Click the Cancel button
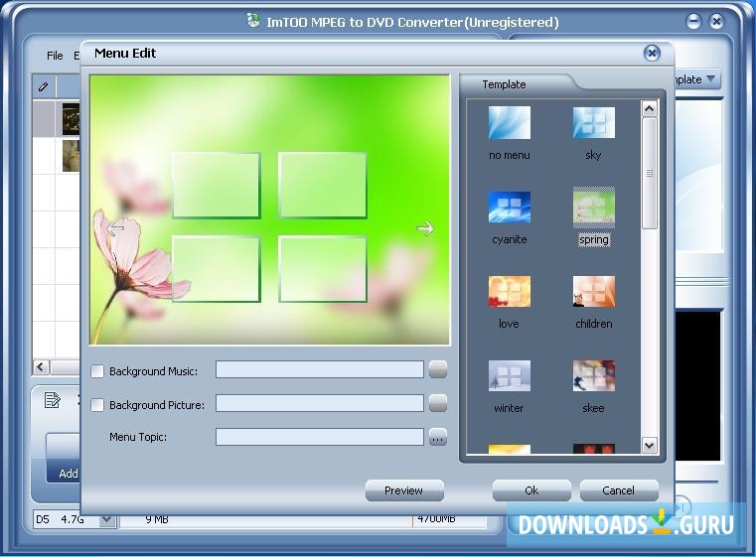Screen dimensions: 756x557 (619, 490)
